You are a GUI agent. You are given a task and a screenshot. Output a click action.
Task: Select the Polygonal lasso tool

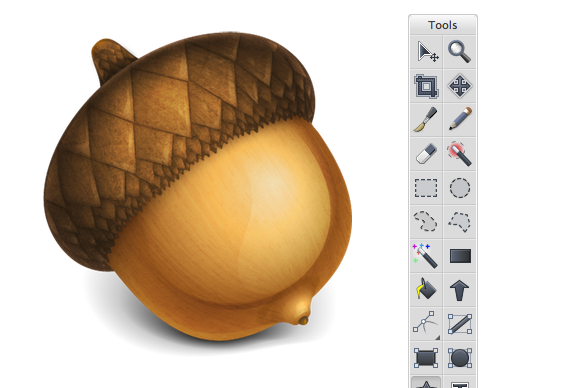[x=459, y=222]
